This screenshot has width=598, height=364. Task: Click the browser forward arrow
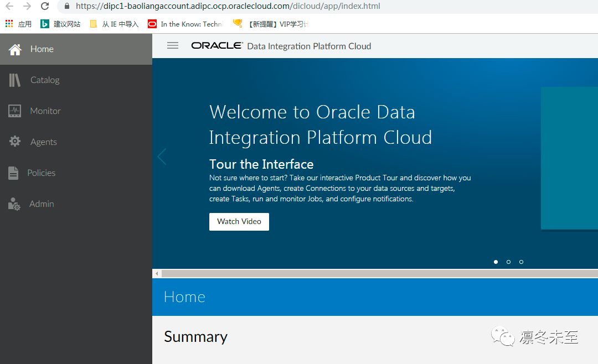coord(27,6)
